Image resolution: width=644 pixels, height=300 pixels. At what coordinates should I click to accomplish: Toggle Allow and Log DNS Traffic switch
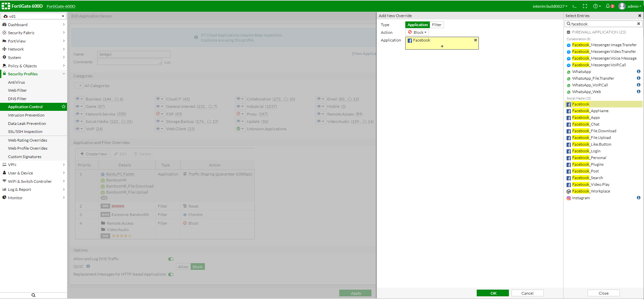[171, 259]
